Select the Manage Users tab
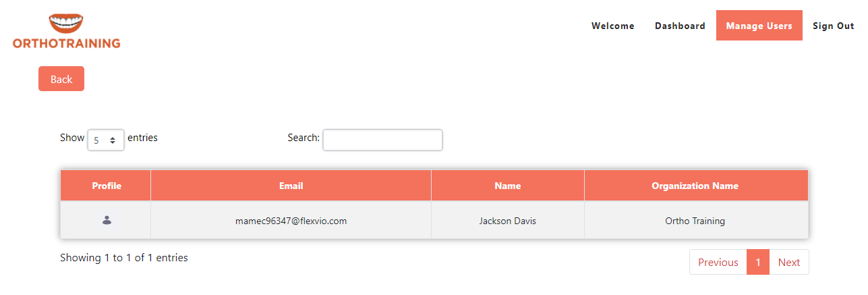 [759, 26]
